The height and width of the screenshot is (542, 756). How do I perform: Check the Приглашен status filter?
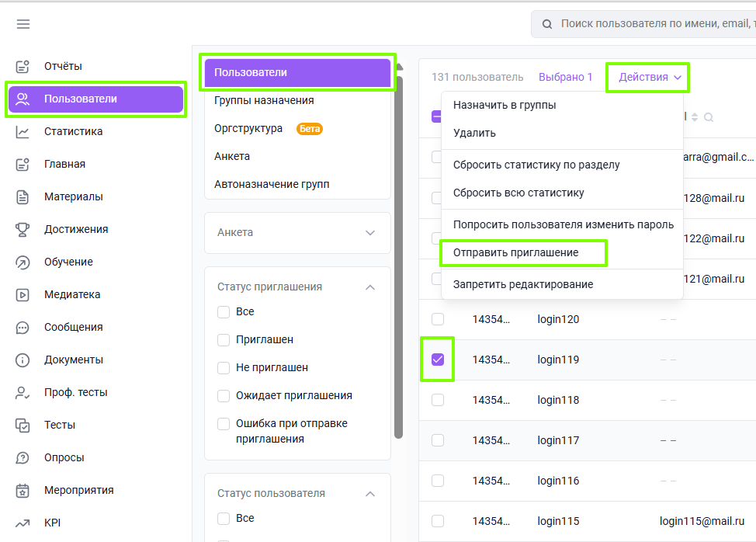pos(224,340)
